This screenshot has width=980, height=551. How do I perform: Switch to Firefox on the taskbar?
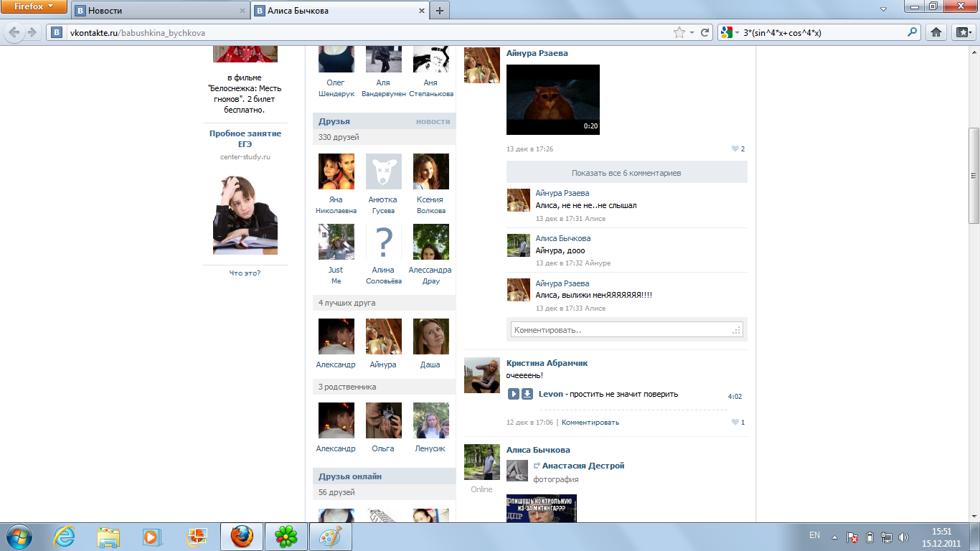[242, 536]
